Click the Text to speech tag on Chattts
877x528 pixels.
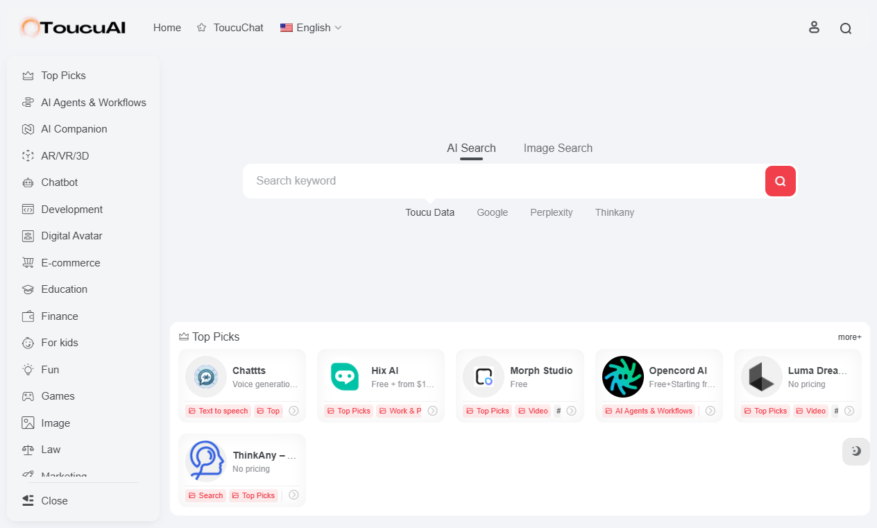coord(218,411)
